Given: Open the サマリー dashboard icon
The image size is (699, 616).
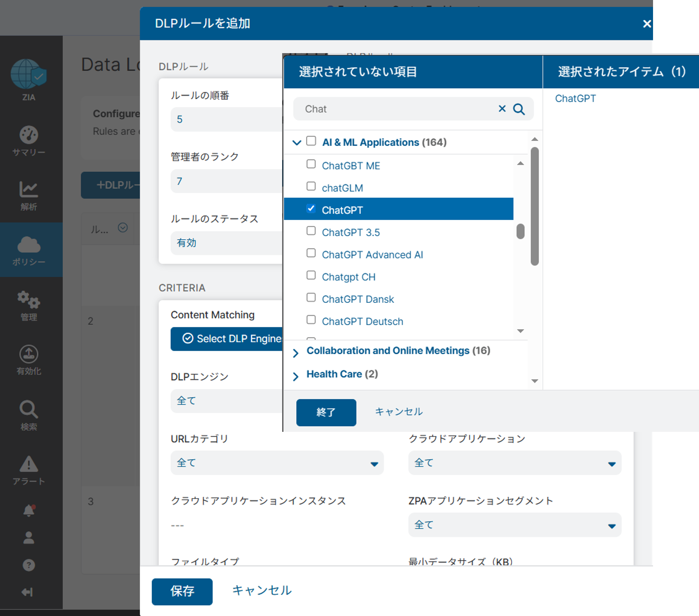Looking at the screenshot, I should [x=28, y=135].
